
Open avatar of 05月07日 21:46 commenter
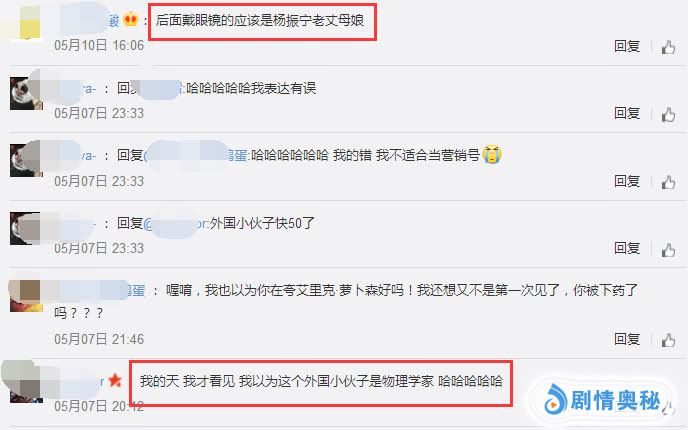(x=26, y=296)
